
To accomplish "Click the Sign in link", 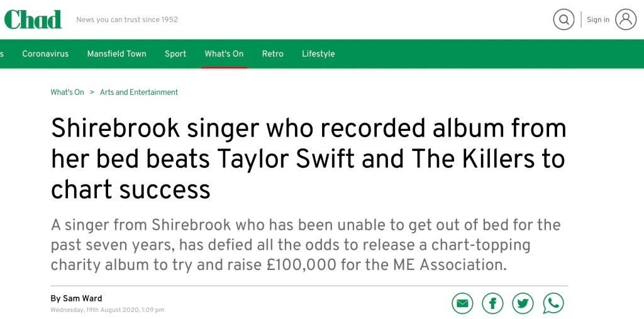I will point(598,20).
